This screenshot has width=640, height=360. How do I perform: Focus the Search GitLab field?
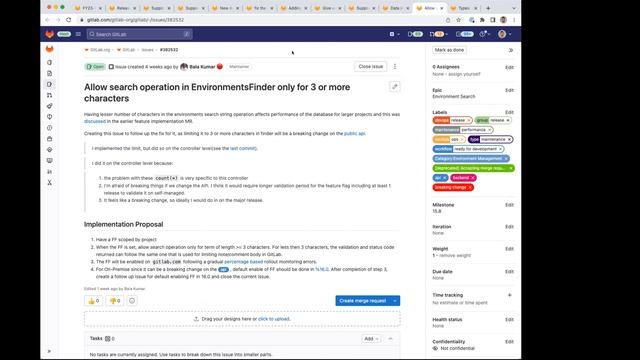[x=139, y=34]
